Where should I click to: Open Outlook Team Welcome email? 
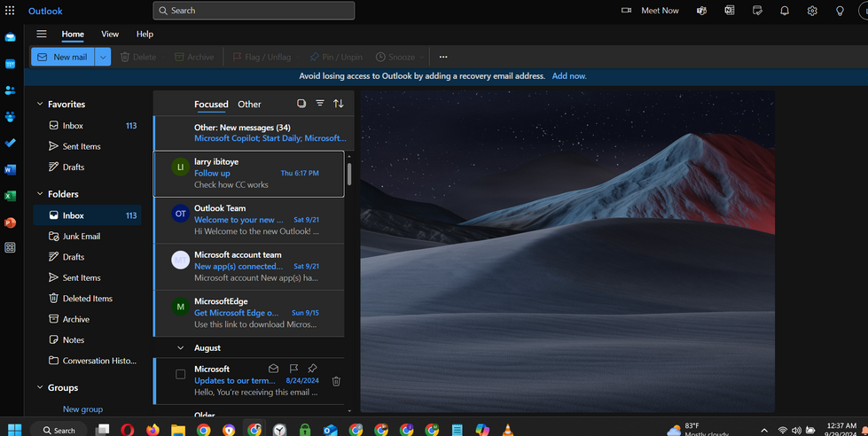(x=249, y=220)
